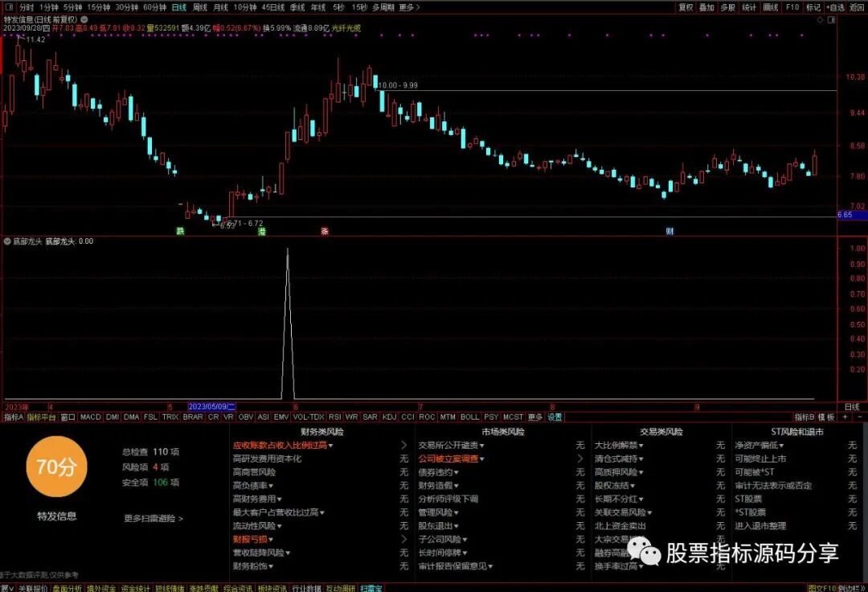
Task: Switch to 指标A tab
Action: (14, 417)
